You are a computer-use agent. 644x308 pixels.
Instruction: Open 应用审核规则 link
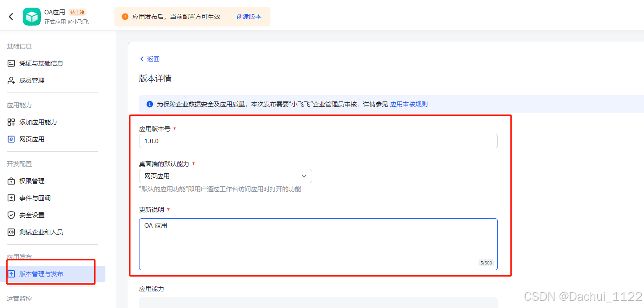[409, 104]
